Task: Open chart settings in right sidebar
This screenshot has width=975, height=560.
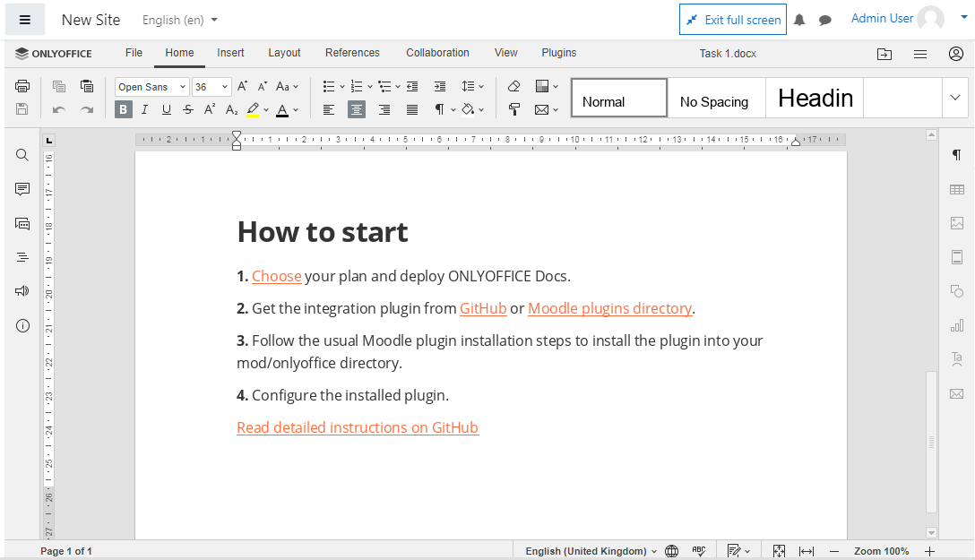Action: [957, 325]
